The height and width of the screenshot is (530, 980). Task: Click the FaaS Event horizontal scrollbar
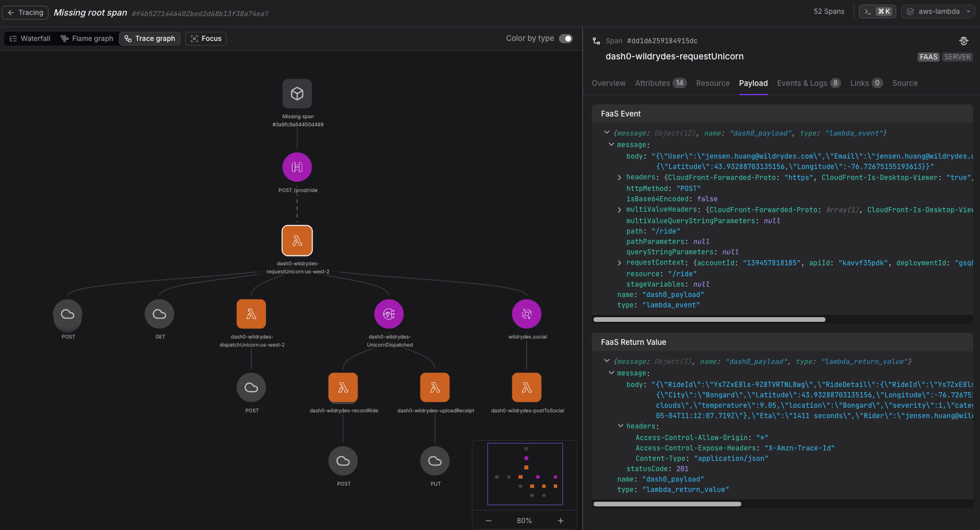[709, 319]
